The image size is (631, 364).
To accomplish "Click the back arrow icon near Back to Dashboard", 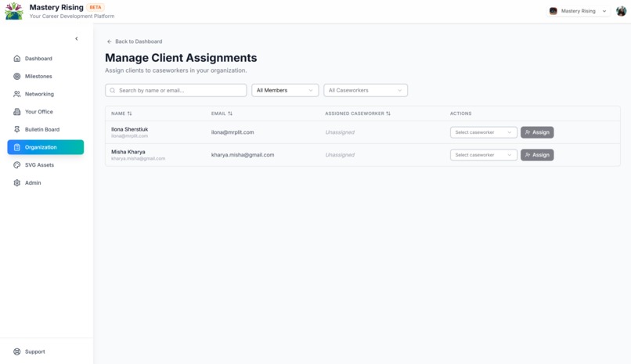I will (x=110, y=41).
